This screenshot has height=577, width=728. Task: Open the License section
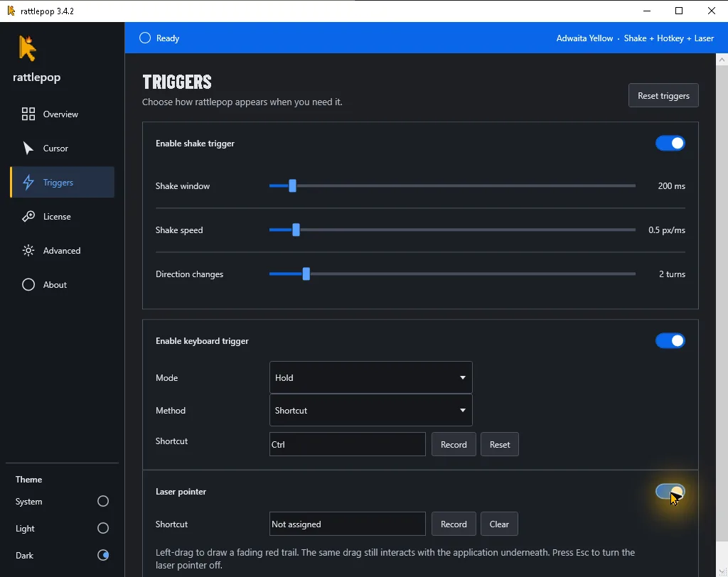click(x=63, y=216)
